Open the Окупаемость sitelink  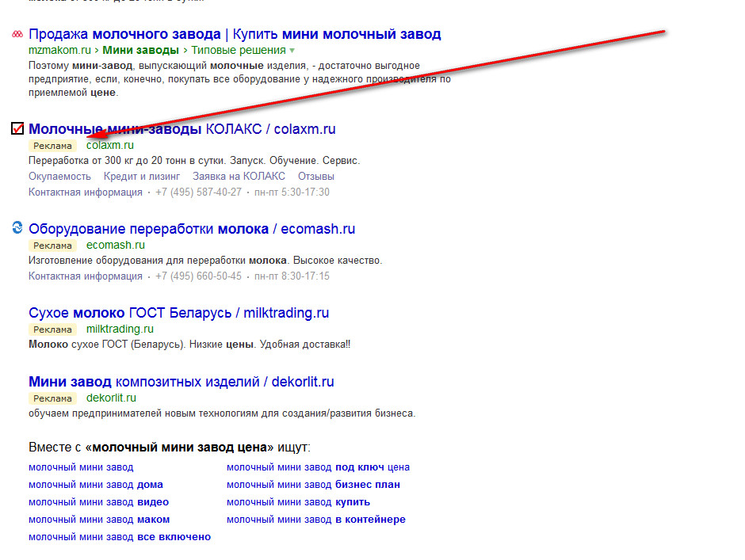[x=59, y=176]
